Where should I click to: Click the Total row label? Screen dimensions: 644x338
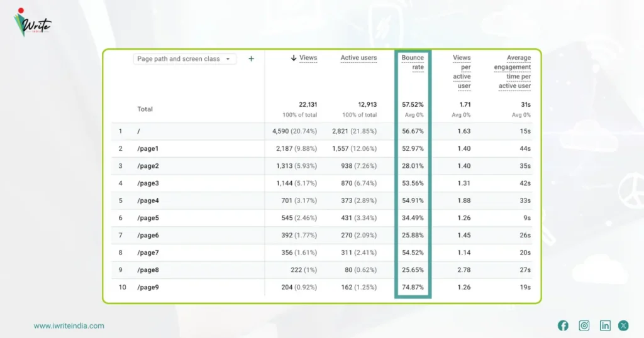pos(145,109)
